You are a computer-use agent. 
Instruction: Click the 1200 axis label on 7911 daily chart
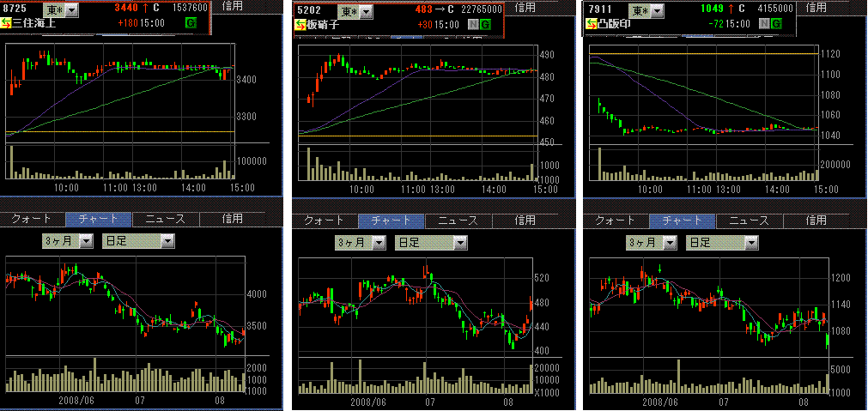point(840,280)
